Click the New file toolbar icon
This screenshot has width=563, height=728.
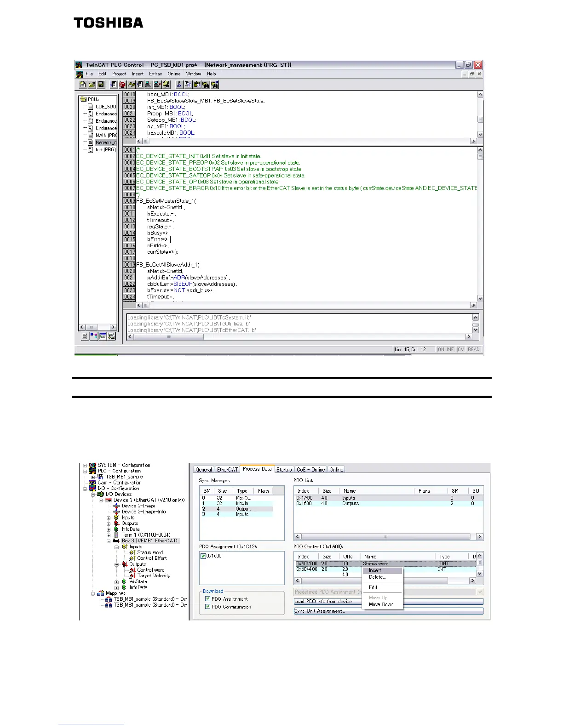[83, 85]
